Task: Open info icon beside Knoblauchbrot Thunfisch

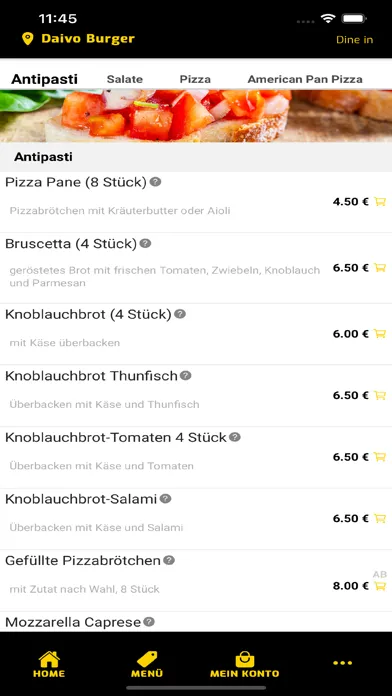Action: coord(186,376)
